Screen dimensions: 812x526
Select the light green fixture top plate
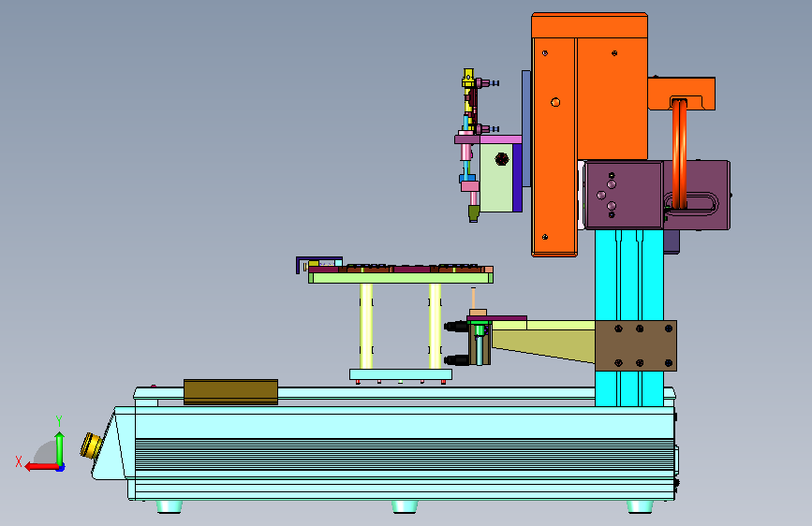[401, 278]
